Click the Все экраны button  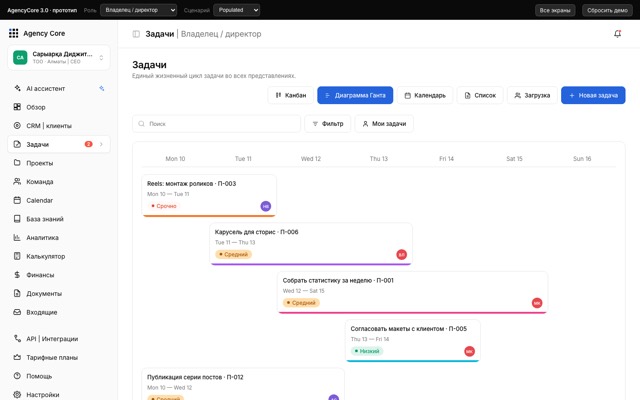click(x=555, y=10)
